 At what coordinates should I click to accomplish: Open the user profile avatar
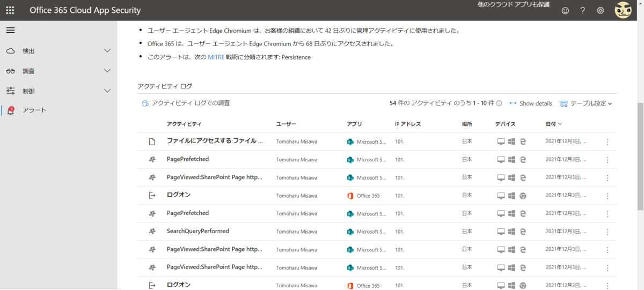623,10
